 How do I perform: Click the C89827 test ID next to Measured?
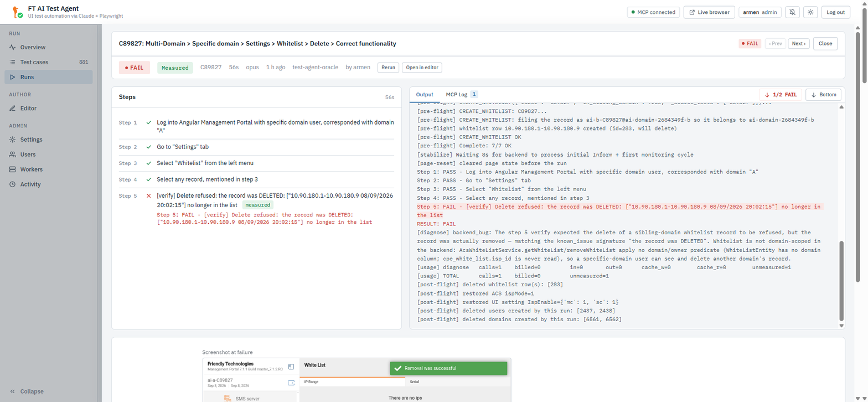click(211, 68)
